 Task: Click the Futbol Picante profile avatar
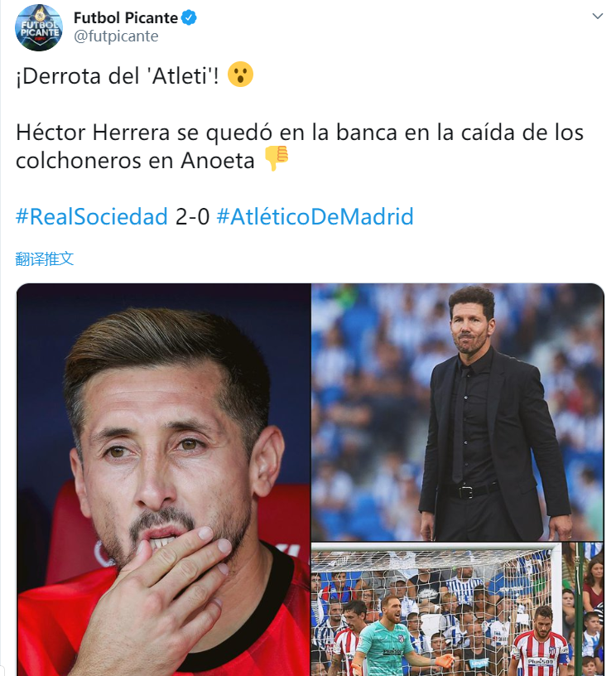tap(39, 27)
